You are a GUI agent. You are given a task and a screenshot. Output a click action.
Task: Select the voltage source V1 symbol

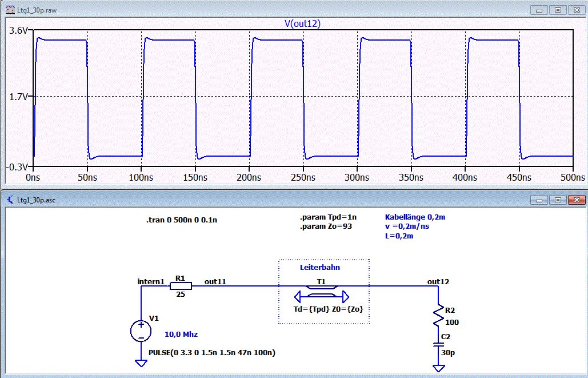pyautogui.click(x=141, y=331)
